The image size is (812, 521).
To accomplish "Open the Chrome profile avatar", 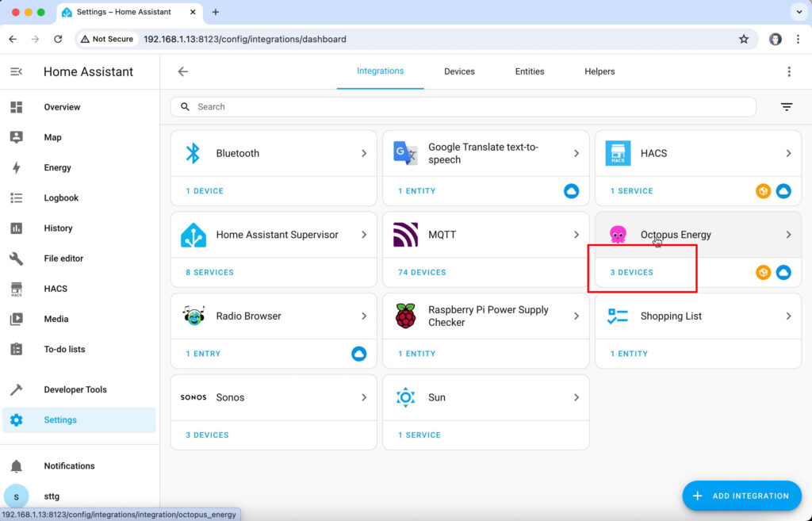I will click(776, 40).
